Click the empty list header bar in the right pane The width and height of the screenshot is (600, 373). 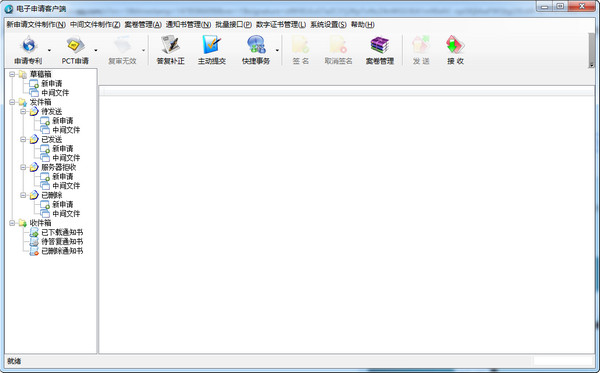[x=347, y=91]
